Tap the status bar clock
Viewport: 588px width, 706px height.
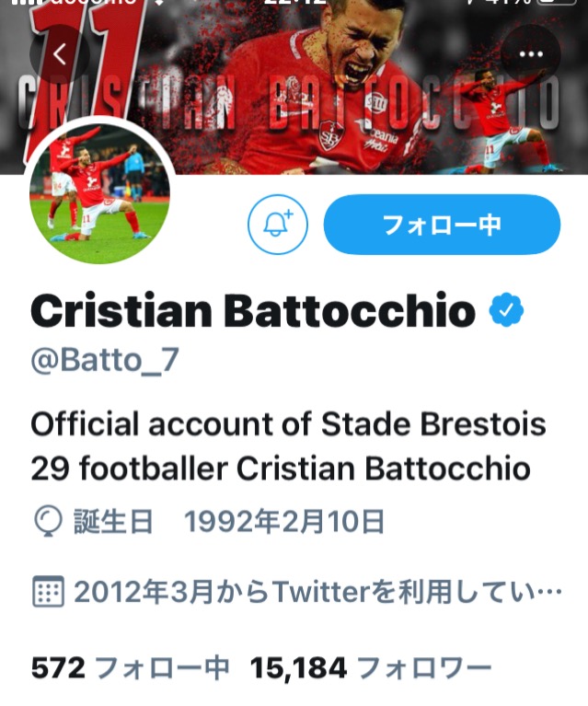click(294, 3)
